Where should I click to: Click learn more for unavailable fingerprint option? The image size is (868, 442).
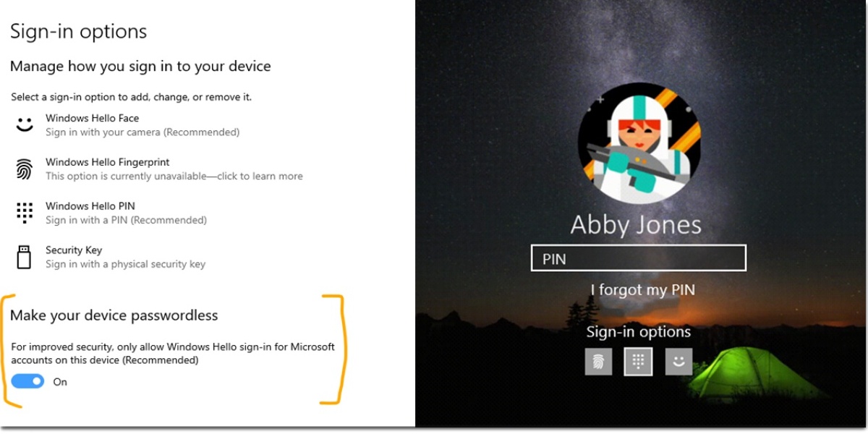(x=174, y=176)
